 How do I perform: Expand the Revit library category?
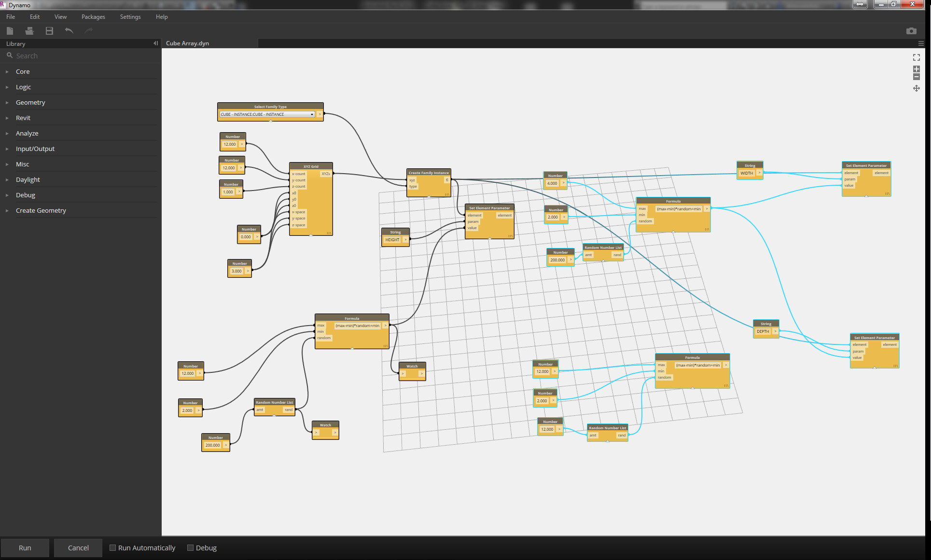[23, 118]
